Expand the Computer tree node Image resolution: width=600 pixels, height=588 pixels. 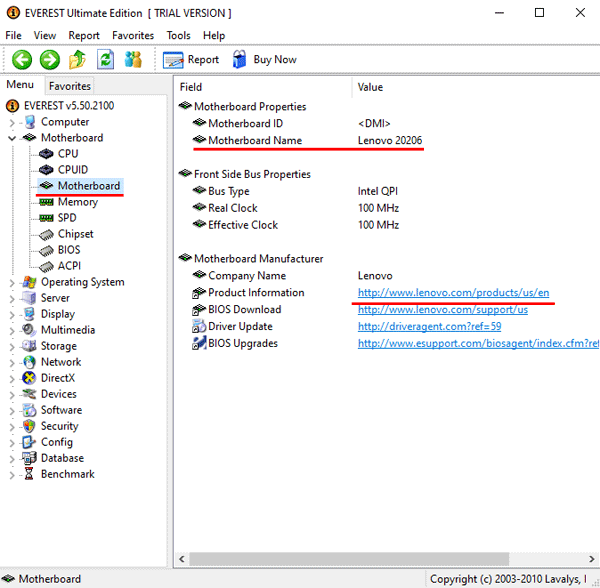click(12, 123)
